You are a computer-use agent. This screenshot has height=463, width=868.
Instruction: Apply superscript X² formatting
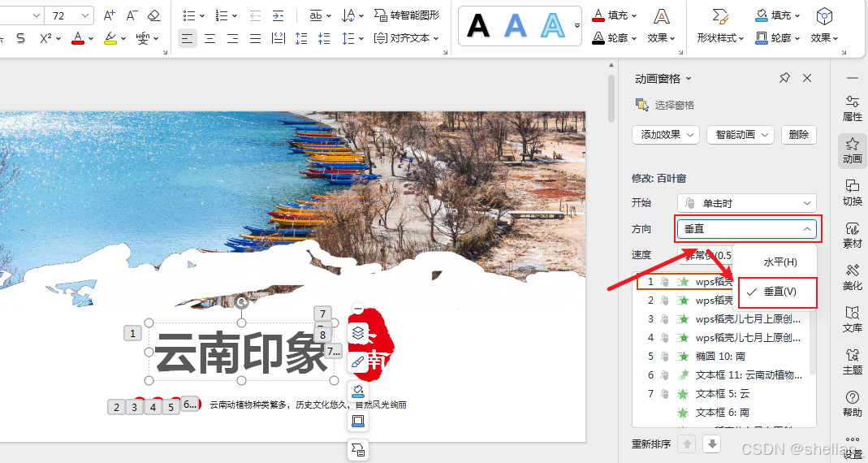point(45,38)
